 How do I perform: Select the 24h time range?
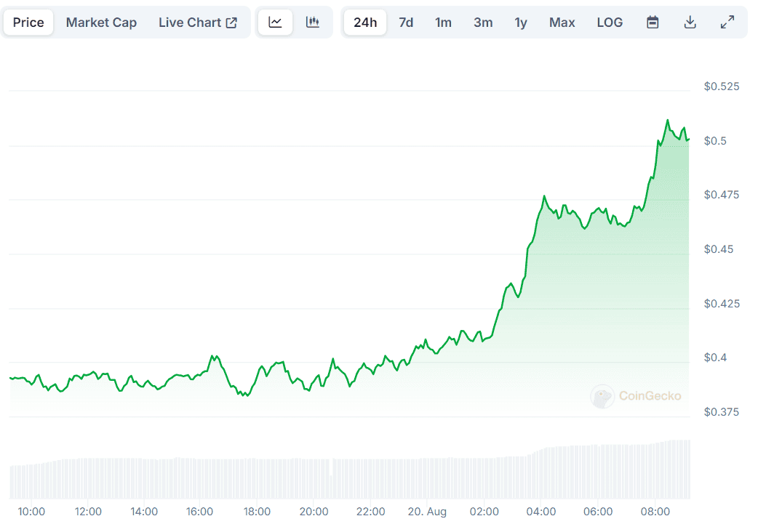coord(365,23)
